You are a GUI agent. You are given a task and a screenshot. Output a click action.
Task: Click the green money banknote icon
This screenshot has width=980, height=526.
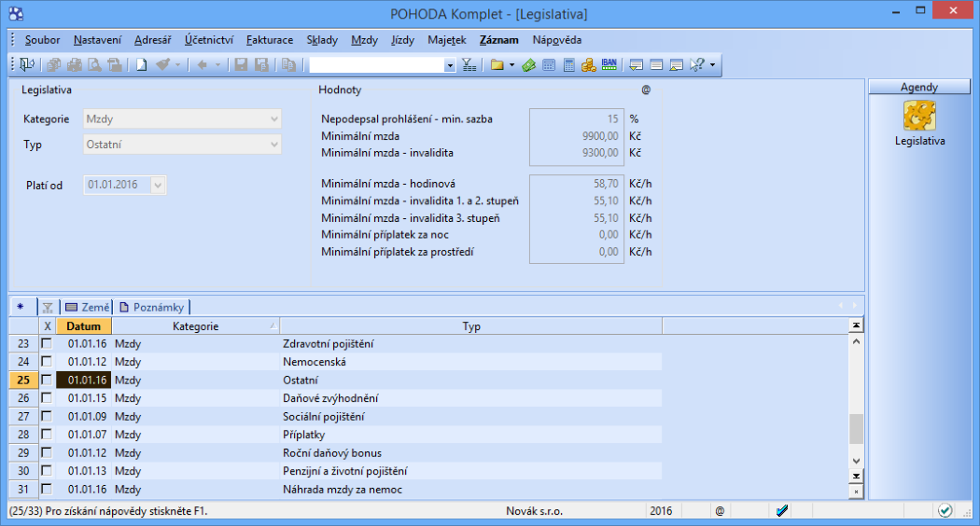pos(529,64)
